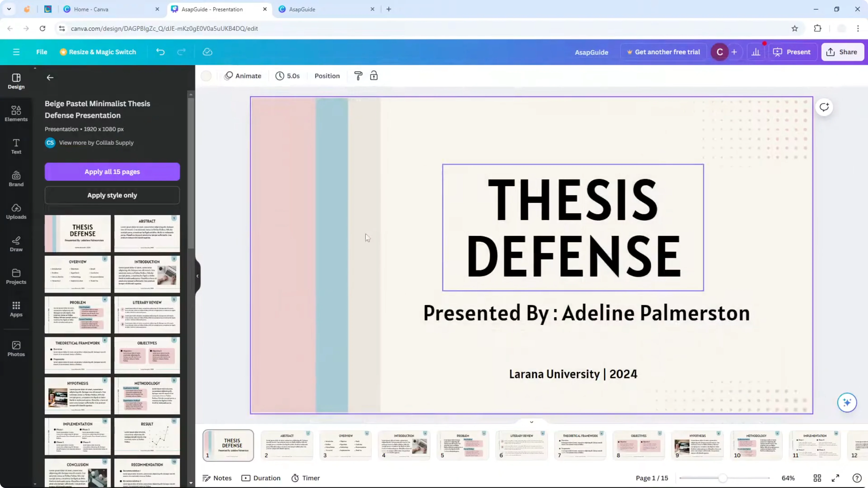Open the 64% zoom level menu
Screen dimensions: 868x488
pos(788,478)
